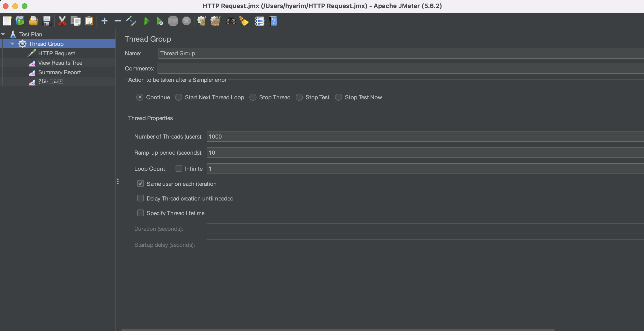Screen dimensions: 644x331
Task: Enable Specify Thread lifetime checkbox
Action: 141,213
